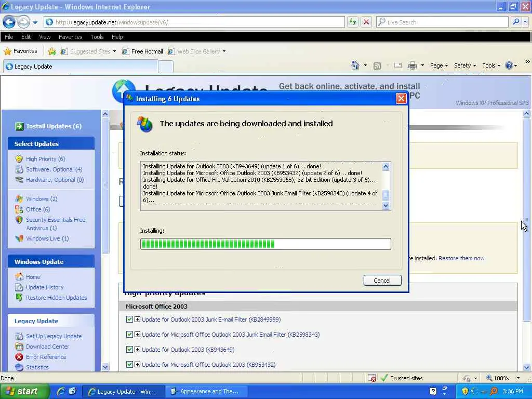Image resolution: width=532 pixels, height=399 pixels.
Task: Expand details for KB943649 update
Action: pos(137,349)
